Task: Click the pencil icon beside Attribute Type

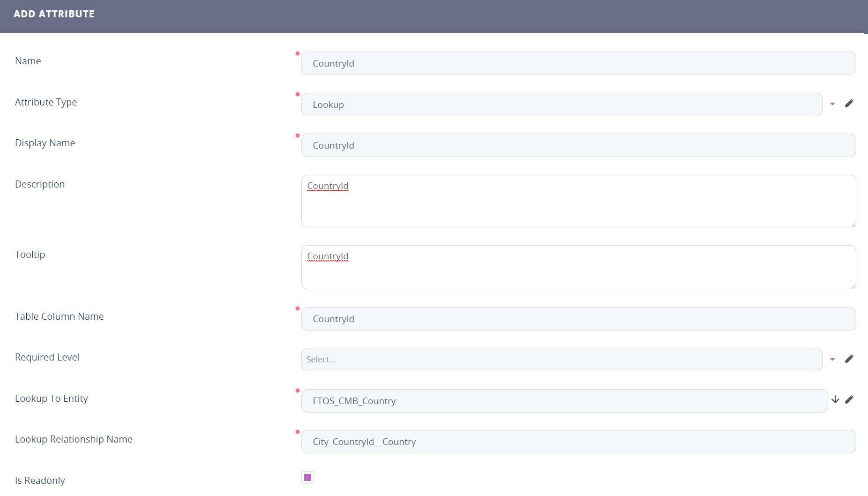Action: (849, 104)
